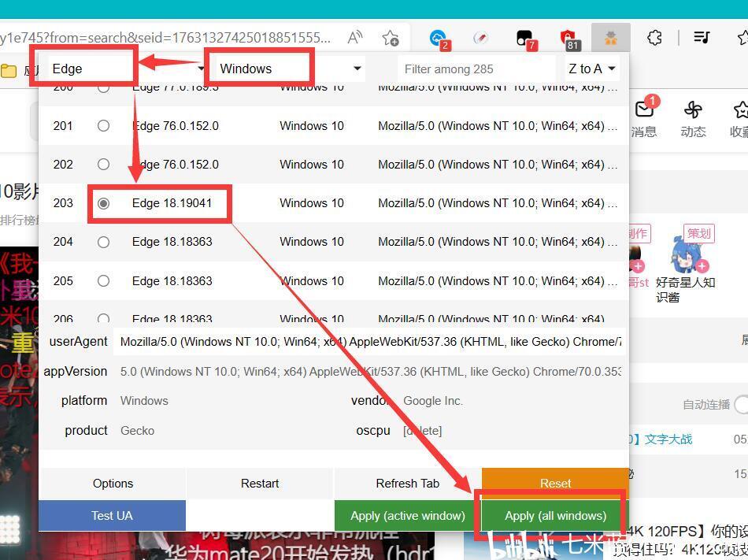Click the User-Agent Switcher spy icon
Image resolution: width=748 pixels, height=560 pixels.
pos(611,38)
